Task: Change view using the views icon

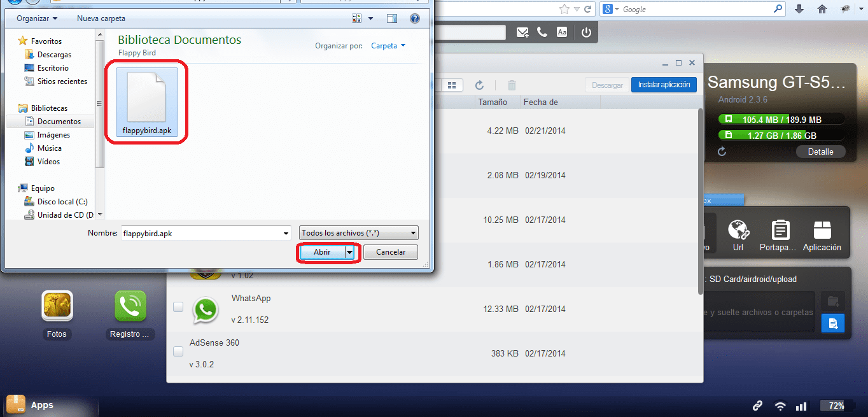Action: pos(357,18)
